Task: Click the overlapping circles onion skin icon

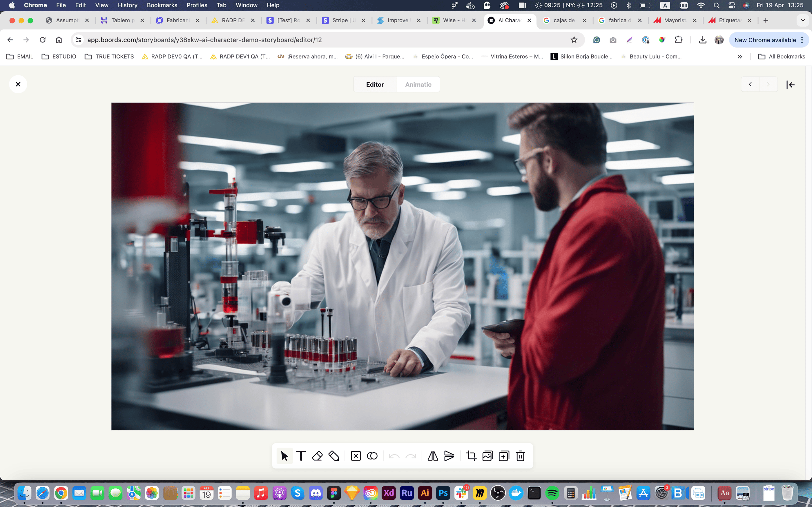Action: (x=372, y=456)
